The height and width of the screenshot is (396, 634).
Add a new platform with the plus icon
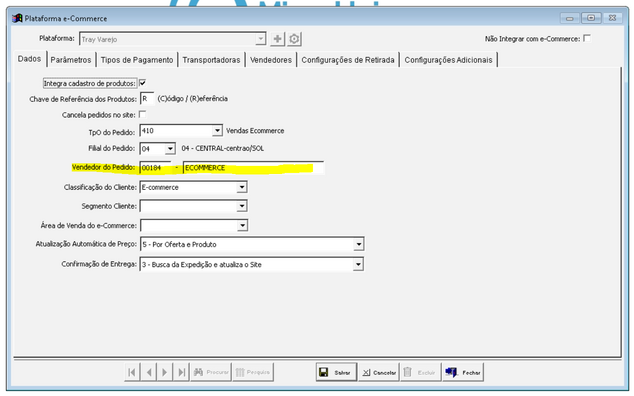coord(277,39)
